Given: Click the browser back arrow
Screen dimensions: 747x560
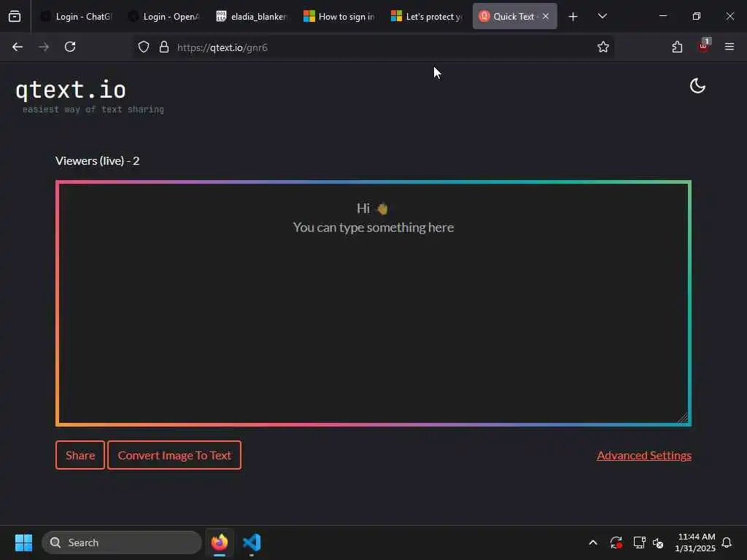Looking at the screenshot, I should pos(18,47).
